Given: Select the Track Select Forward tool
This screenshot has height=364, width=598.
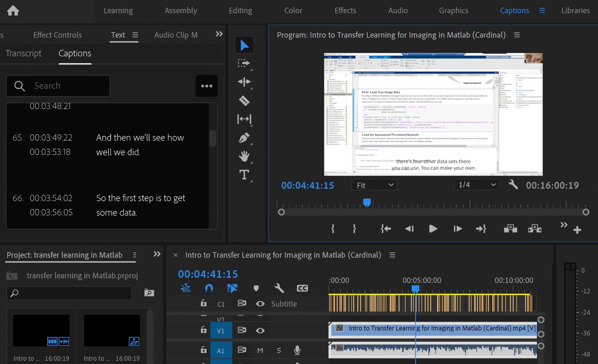Looking at the screenshot, I should (x=244, y=63).
